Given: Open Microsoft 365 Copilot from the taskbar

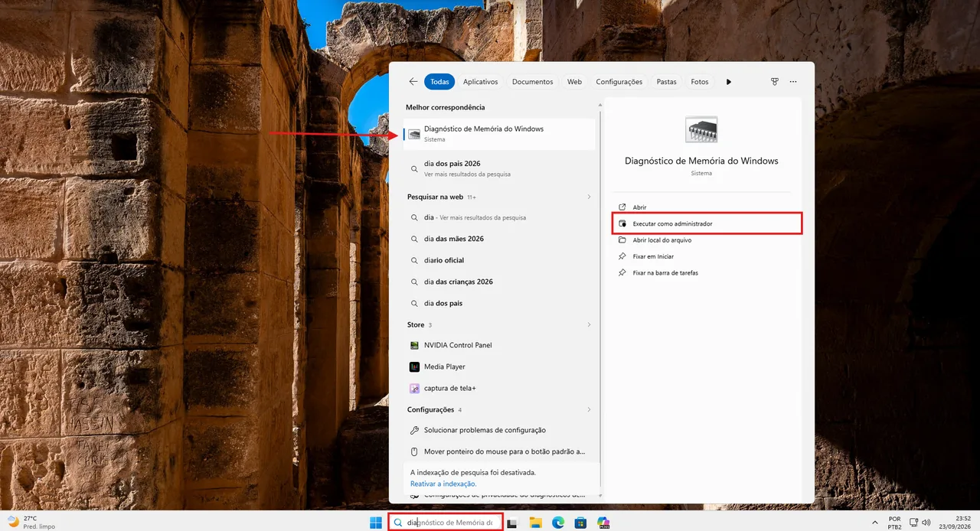Looking at the screenshot, I should [x=603, y=523].
